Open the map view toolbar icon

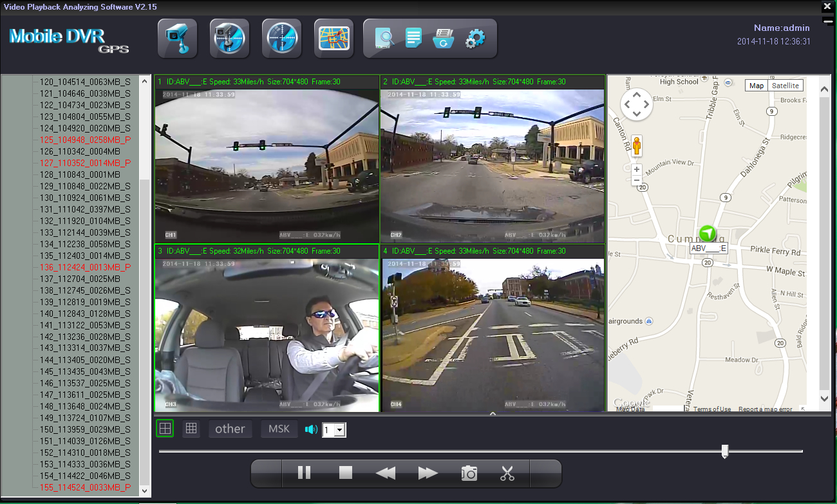[x=334, y=39]
